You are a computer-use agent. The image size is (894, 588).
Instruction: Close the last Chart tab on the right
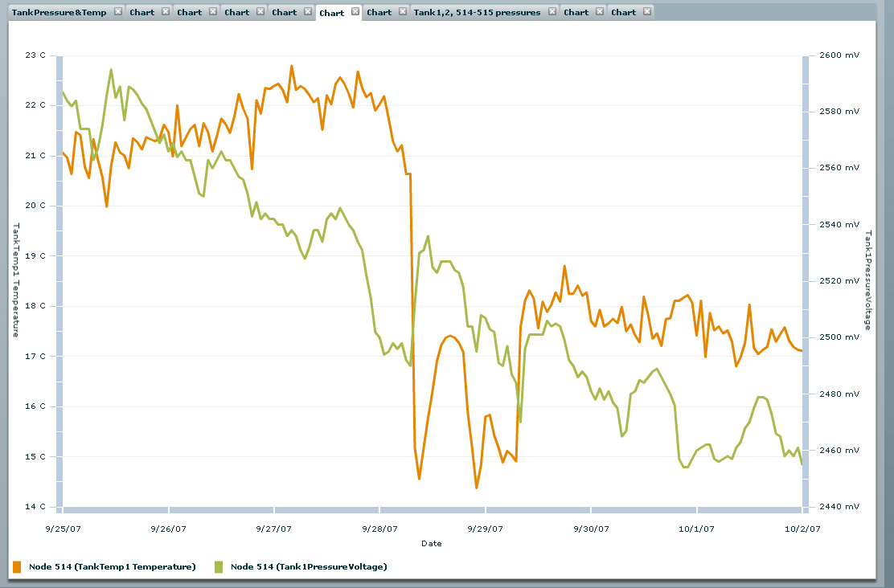point(647,12)
